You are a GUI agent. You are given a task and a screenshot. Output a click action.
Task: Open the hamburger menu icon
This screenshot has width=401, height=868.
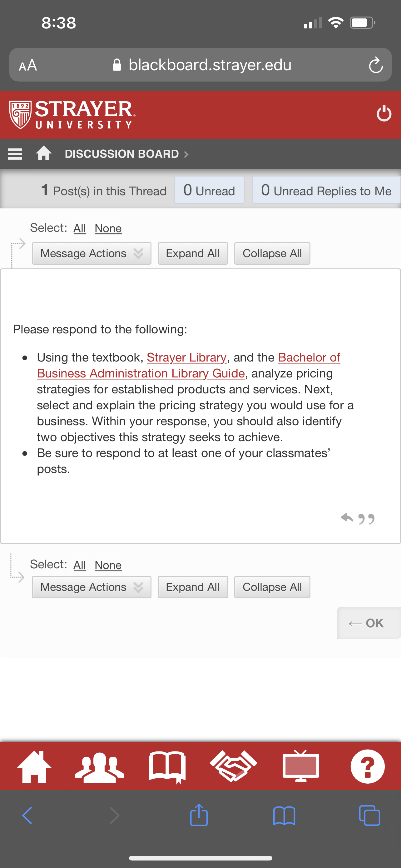(x=15, y=154)
